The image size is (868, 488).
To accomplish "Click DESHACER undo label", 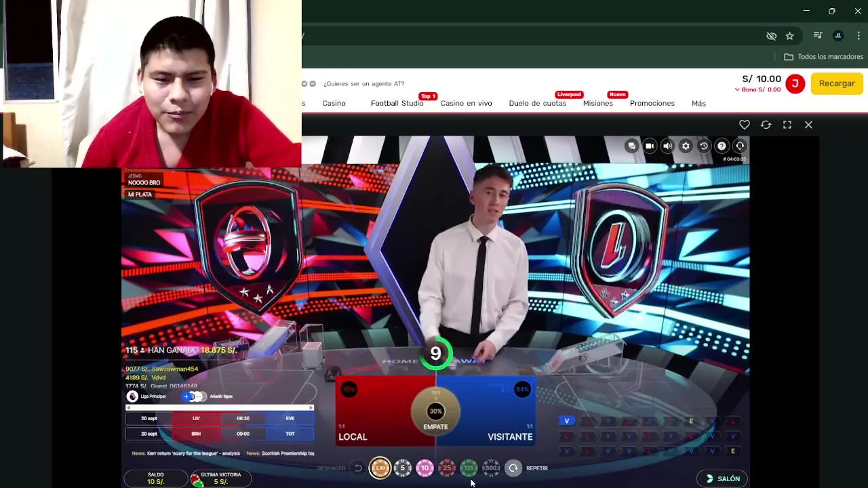I will [331, 468].
